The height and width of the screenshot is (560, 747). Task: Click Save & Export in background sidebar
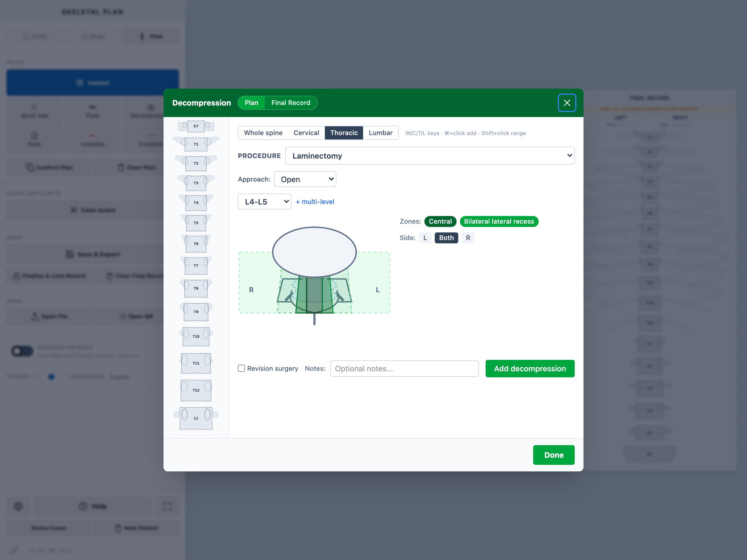tap(92, 254)
